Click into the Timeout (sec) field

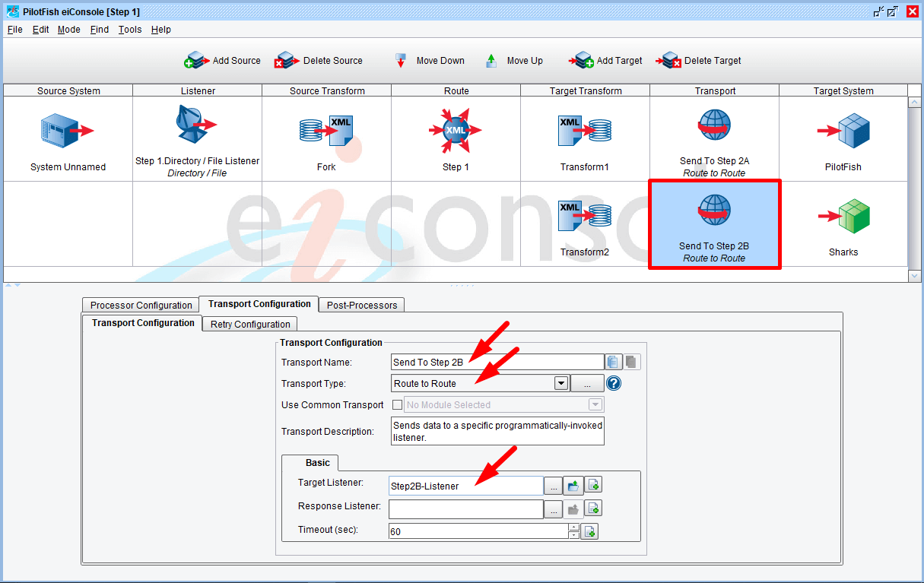[x=478, y=531]
